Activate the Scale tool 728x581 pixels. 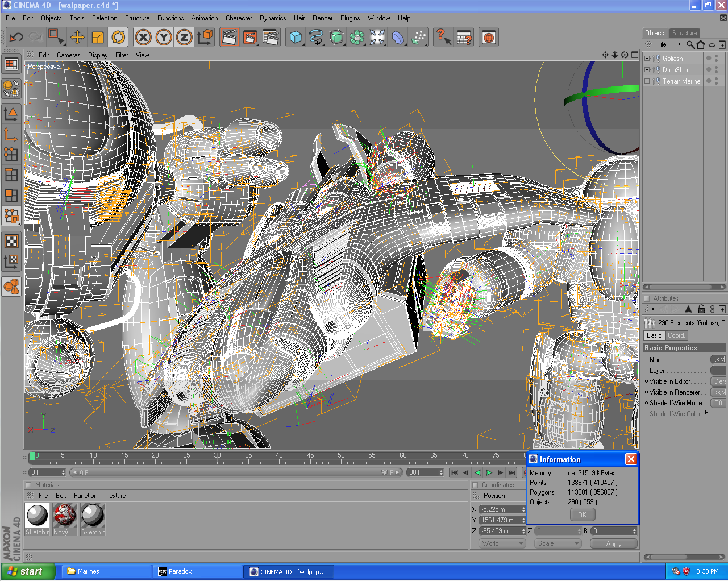pyautogui.click(x=98, y=38)
